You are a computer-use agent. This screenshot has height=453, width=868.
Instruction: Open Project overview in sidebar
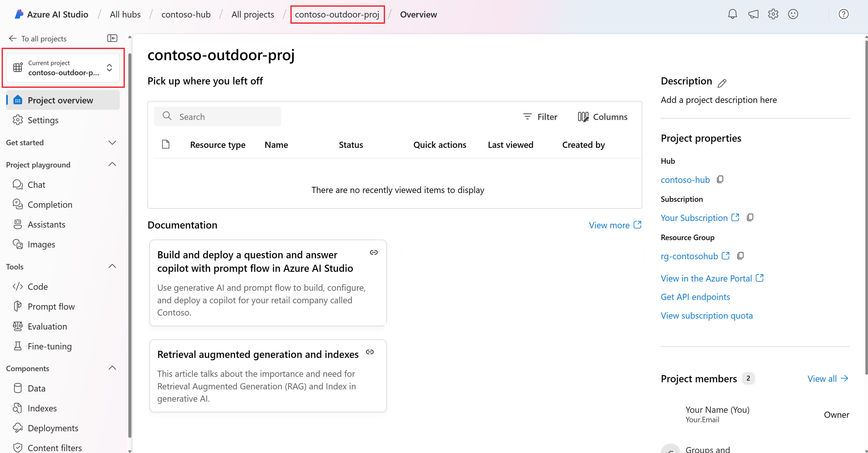click(63, 100)
